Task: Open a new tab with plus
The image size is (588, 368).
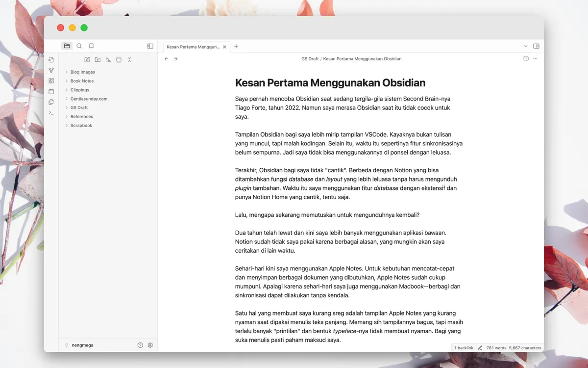Action: pos(236,46)
